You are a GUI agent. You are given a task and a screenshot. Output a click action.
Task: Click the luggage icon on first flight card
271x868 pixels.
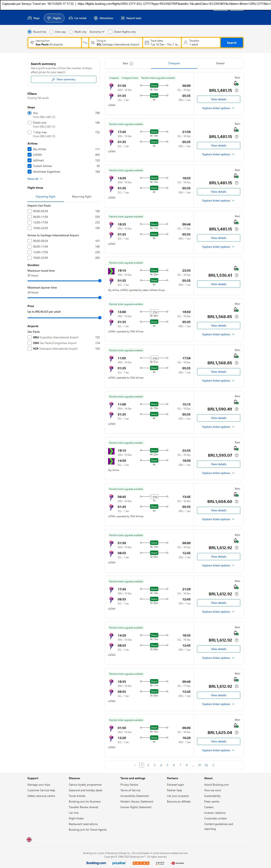pyautogui.click(x=236, y=84)
